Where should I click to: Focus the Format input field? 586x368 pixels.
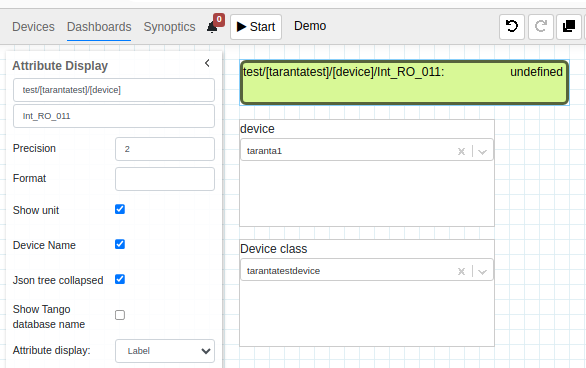pyautogui.click(x=165, y=179)
